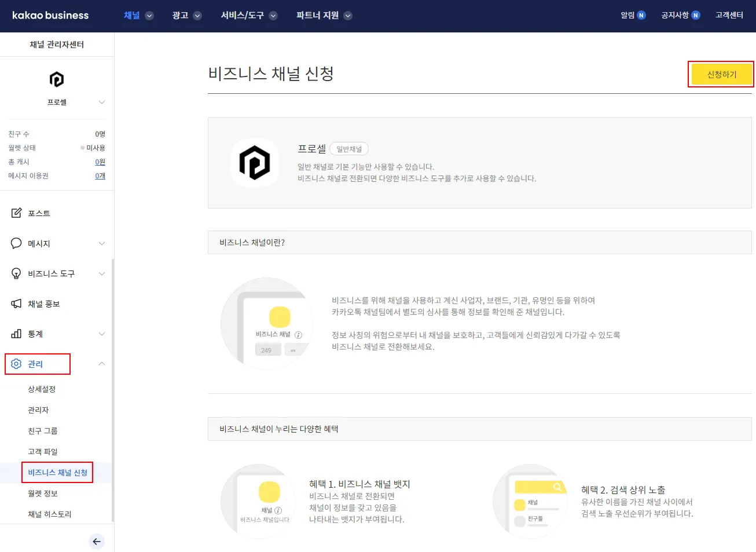Click the 일반채널 badge next to 프로셀

coord(349,149)
